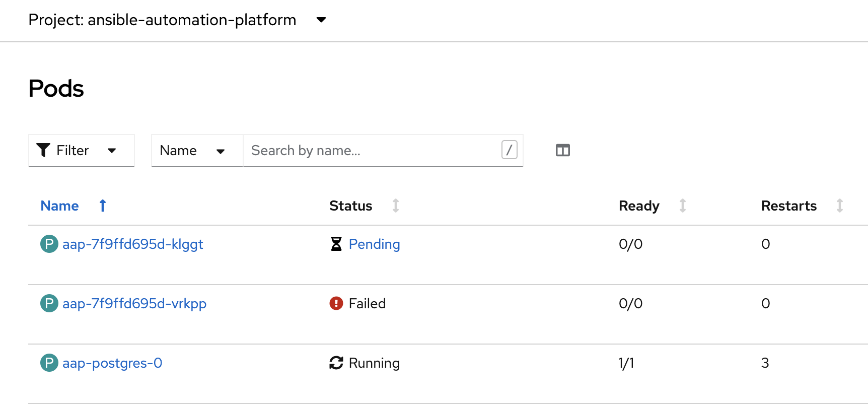Click the Pending hourglass status icon
This screenshot has height=406, width=868.
click(336, 244)
